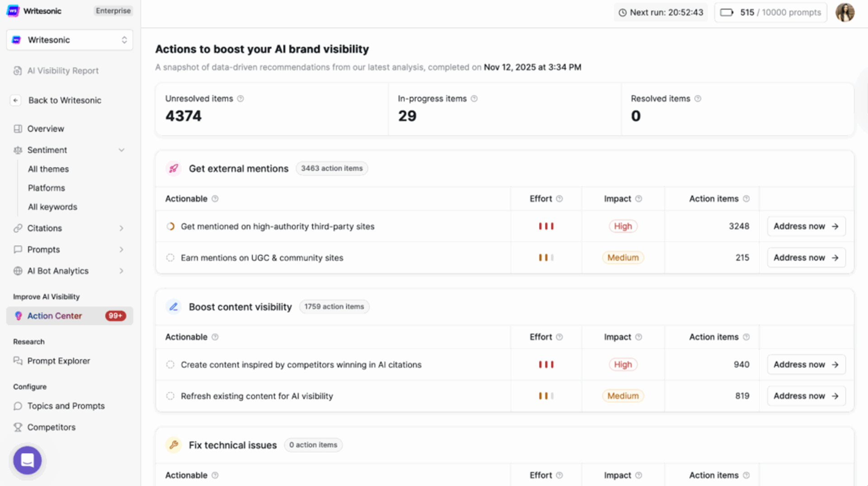Click the 0 action items badge

[313, 445]
